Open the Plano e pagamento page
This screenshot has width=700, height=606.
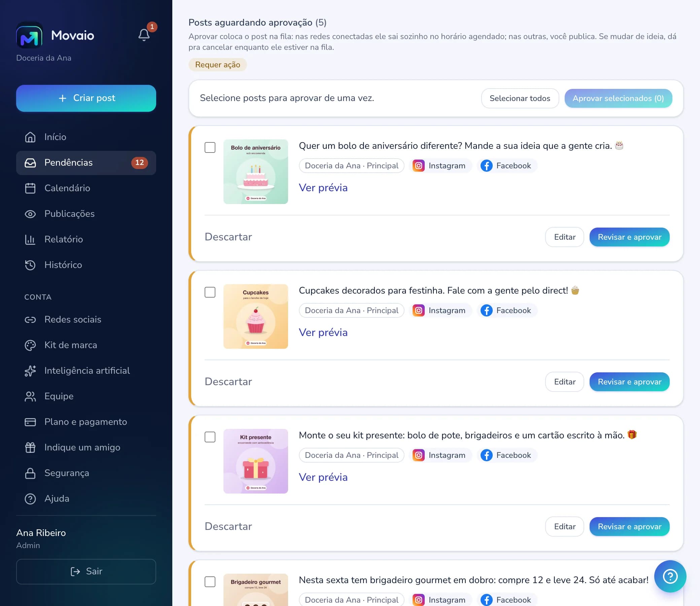coord(86,422)
